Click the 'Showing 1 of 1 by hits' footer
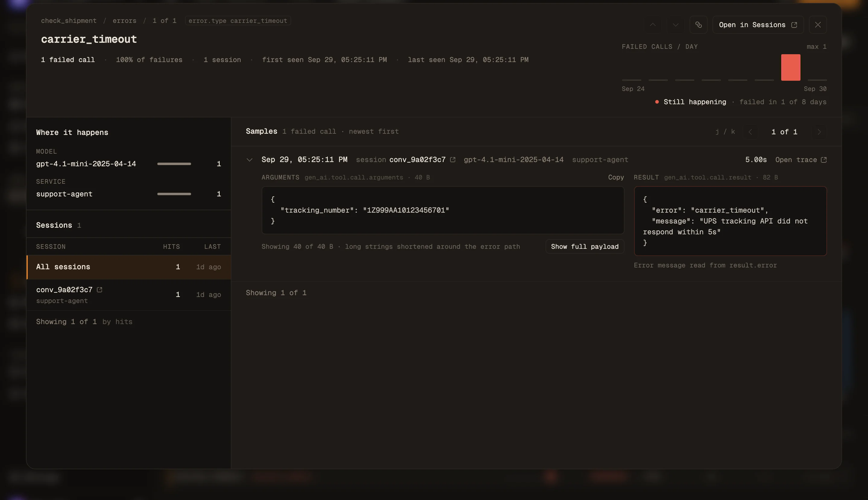The image size is (868, 500). [84, 322]
